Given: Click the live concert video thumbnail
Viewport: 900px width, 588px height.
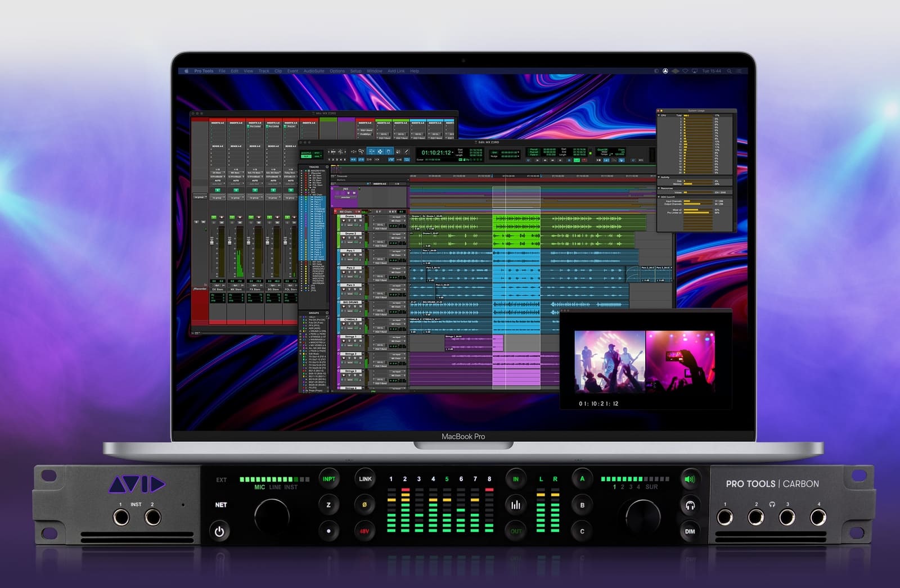Looking at the screenshot, I should click(645, 361).
